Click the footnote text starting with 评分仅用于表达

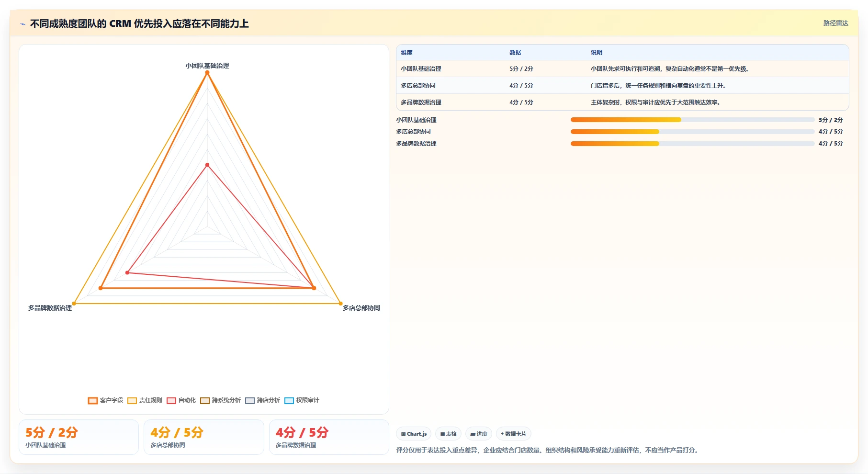click(547, 450)
